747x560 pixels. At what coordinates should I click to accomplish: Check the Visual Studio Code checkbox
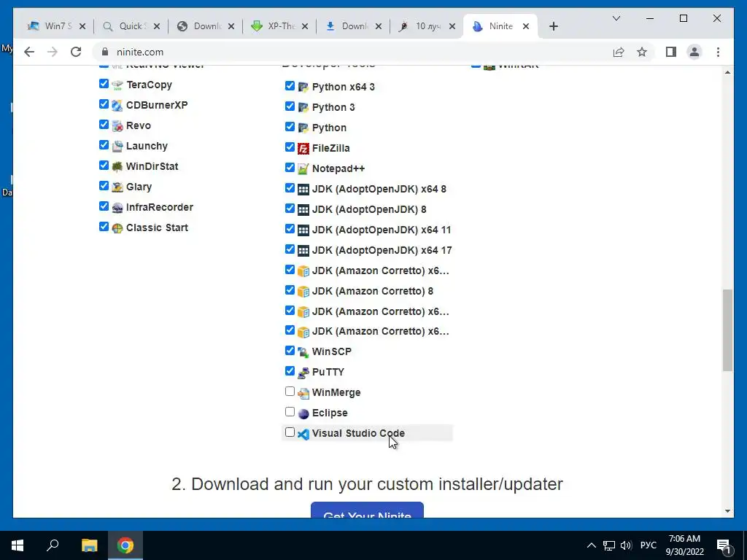click(x=290, y=432)
